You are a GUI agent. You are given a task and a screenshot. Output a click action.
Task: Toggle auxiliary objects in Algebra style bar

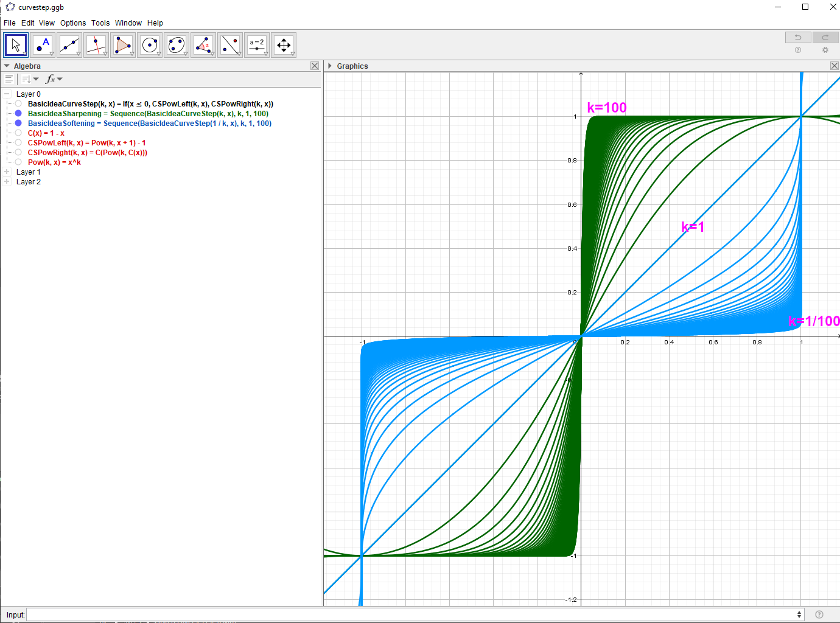coord(9,79)
